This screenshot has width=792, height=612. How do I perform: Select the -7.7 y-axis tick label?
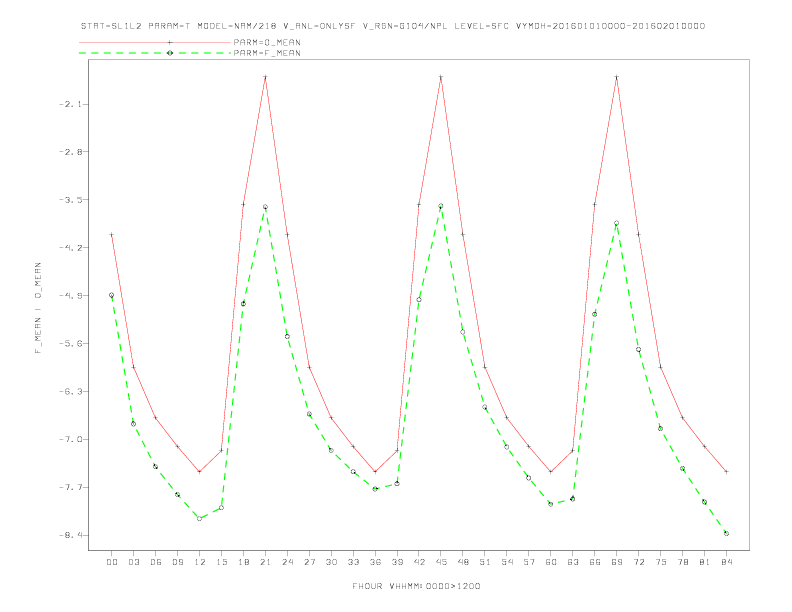click(x=70, y=487)
